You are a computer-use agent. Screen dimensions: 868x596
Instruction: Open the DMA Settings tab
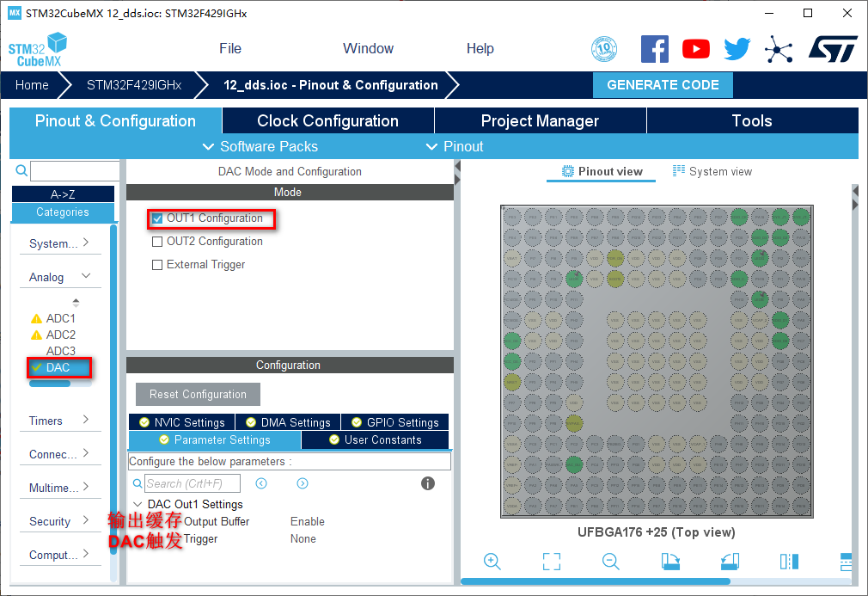tap(288, 422)
